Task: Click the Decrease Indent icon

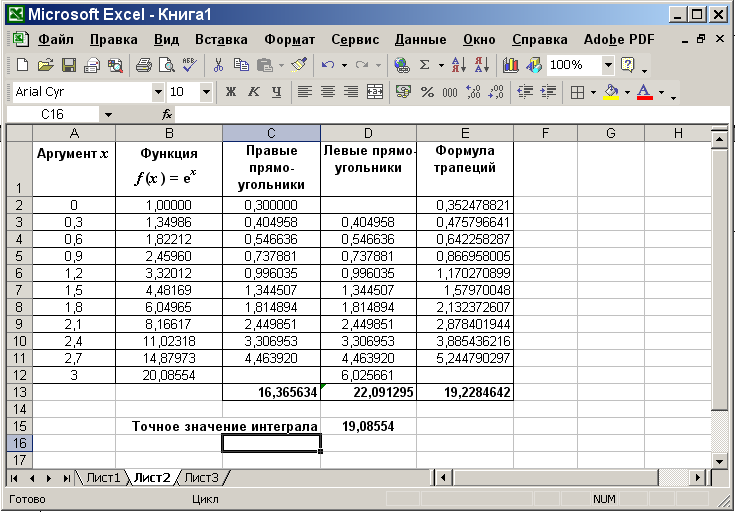Action: click(525, 92)
